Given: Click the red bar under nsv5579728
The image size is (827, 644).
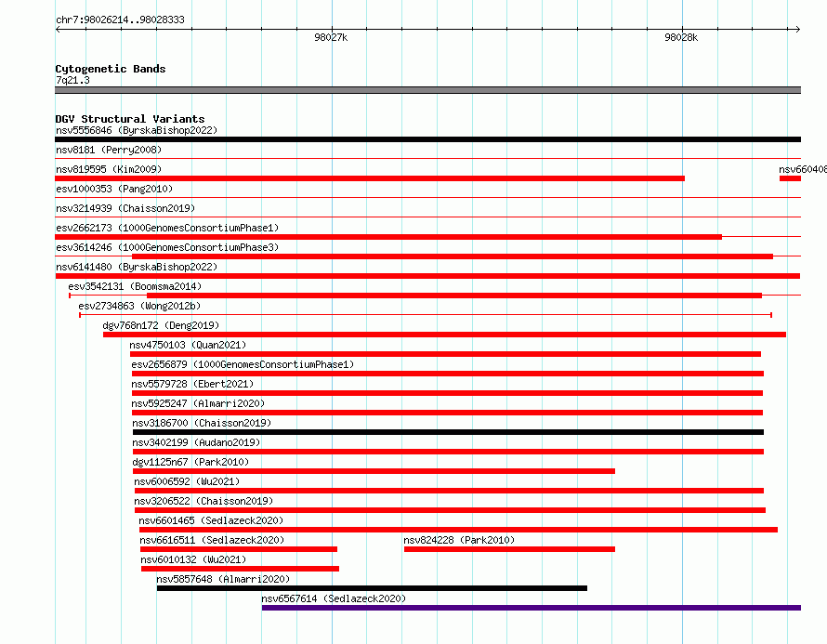Looking at the screenshot, I should point(447,393).
